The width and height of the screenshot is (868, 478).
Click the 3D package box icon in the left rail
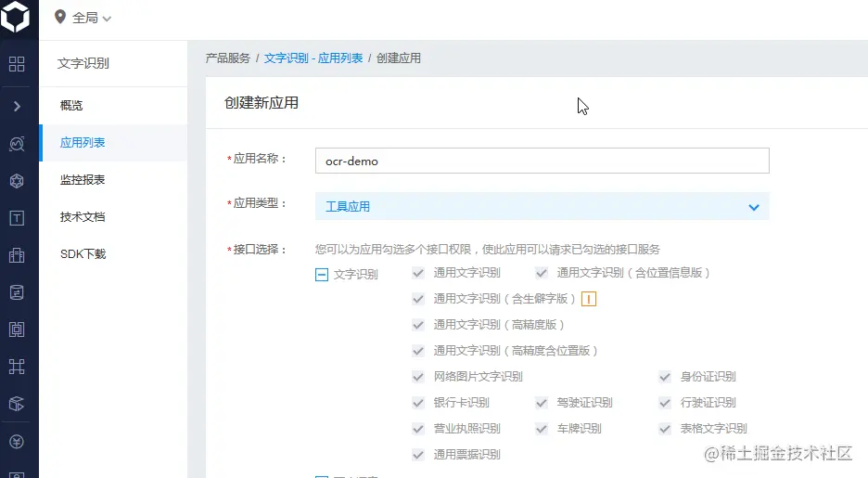pyautogui.click(x=17, y=404)
